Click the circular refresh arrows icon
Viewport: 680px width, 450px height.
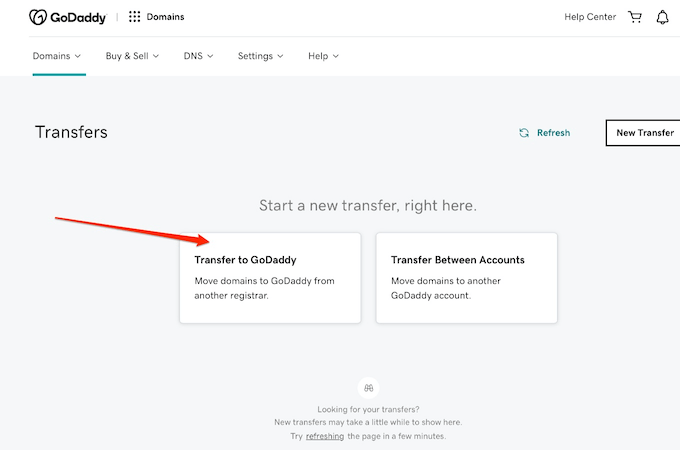[x=523, y=133]
